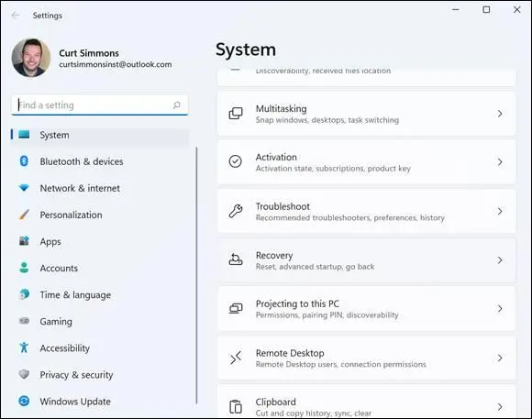Open Time & language settings

[100, 294]
